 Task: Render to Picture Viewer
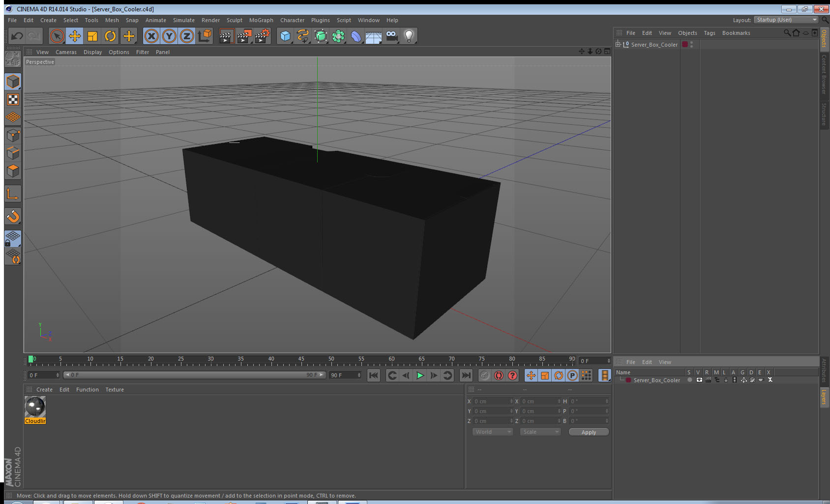[244, 36]
